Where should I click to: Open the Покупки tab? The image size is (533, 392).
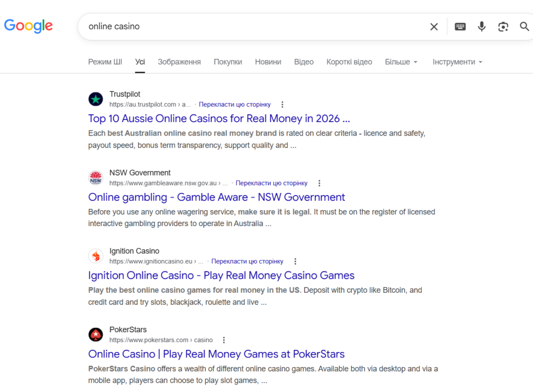[228, 62]
